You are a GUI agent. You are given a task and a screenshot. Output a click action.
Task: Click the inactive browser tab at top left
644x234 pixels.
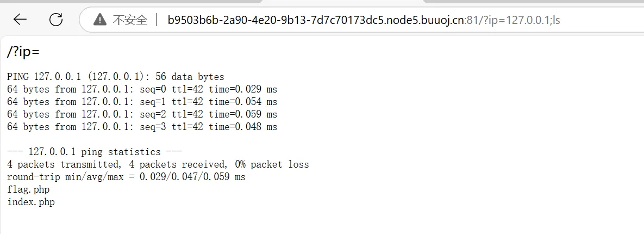(130, 2)
